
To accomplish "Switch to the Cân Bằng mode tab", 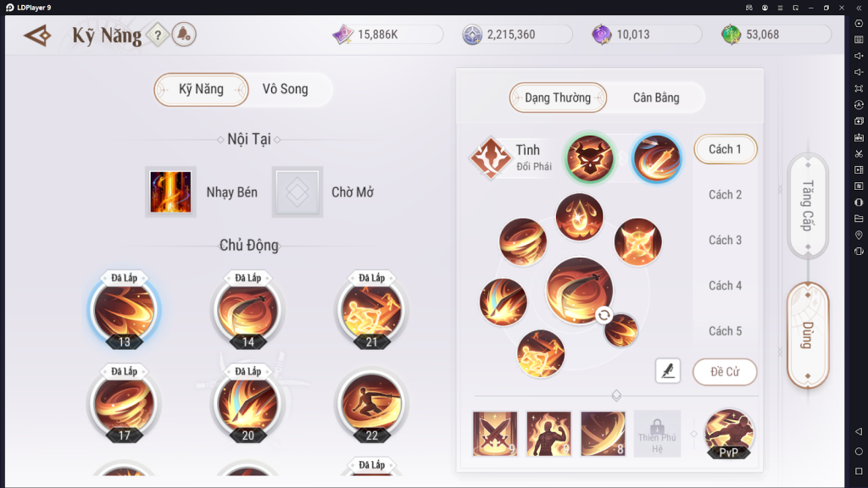I will [x=656, y=98].
